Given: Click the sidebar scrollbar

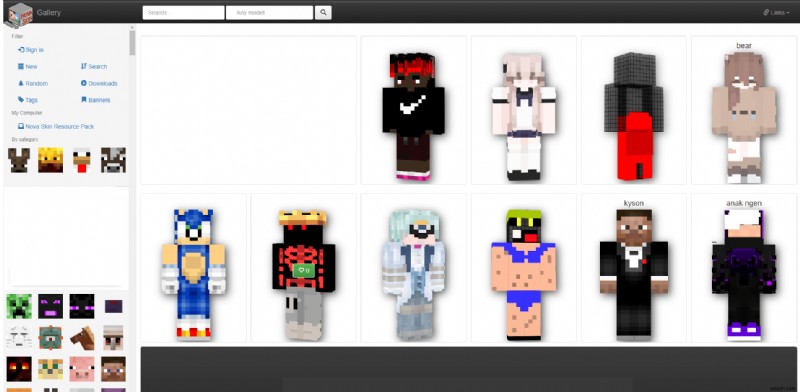Looking at the screenshot, I should [132, 43].
